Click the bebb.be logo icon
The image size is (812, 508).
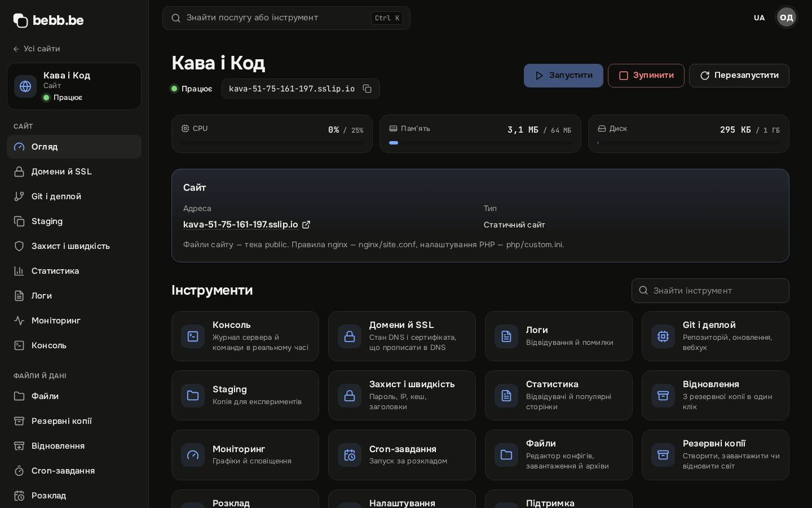click(x=20, y=20)
